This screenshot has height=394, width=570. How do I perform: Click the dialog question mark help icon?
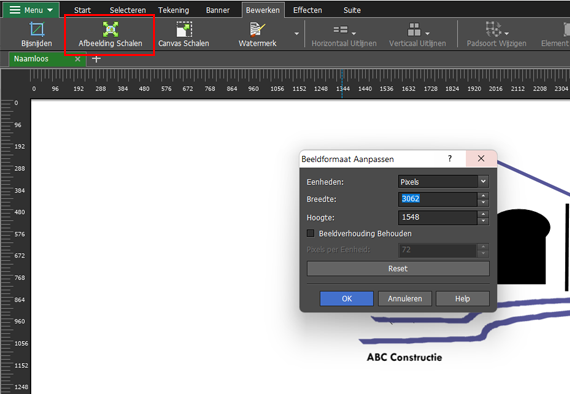pyautogui.click(x=450, y=158)
